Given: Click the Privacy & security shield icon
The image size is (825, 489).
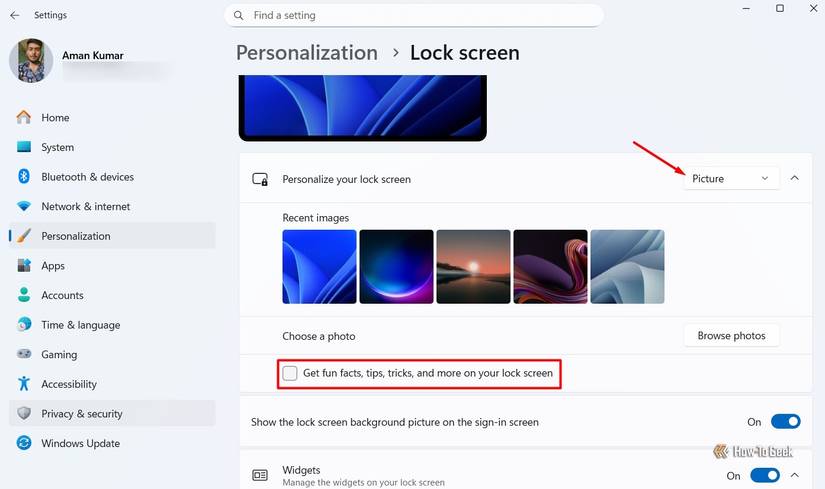Looking at the screenshot, I should pyautogui.click(x=24, y=413).
